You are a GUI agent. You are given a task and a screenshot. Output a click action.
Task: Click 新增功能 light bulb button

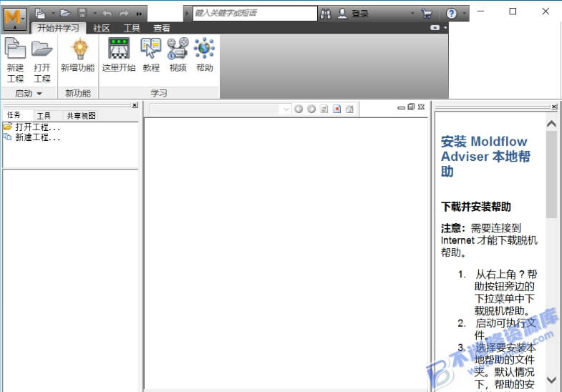78,55
